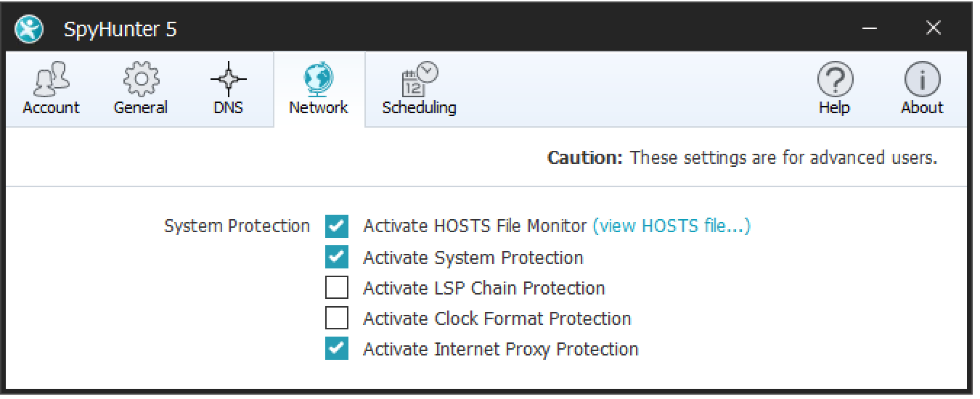
Task: Click the SpyHunter logo in the title bar
Action: [30, 30]
